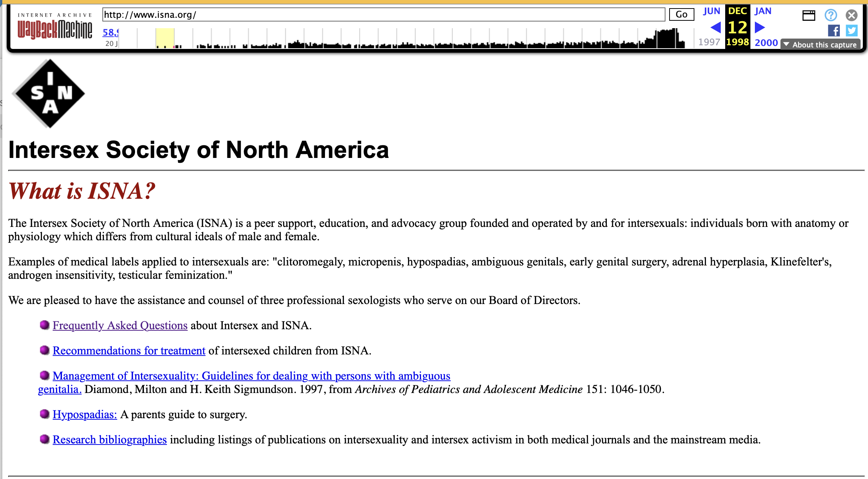Screen dimensions: 868x479
Task: Go to next capture with right arrow
Action: (x=760, y=27)
